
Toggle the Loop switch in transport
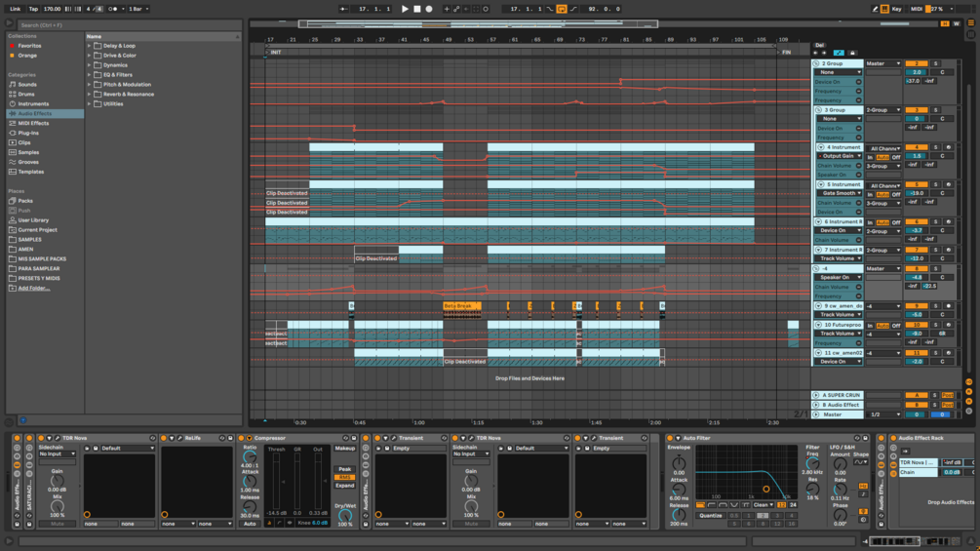(x=562, y=9)
